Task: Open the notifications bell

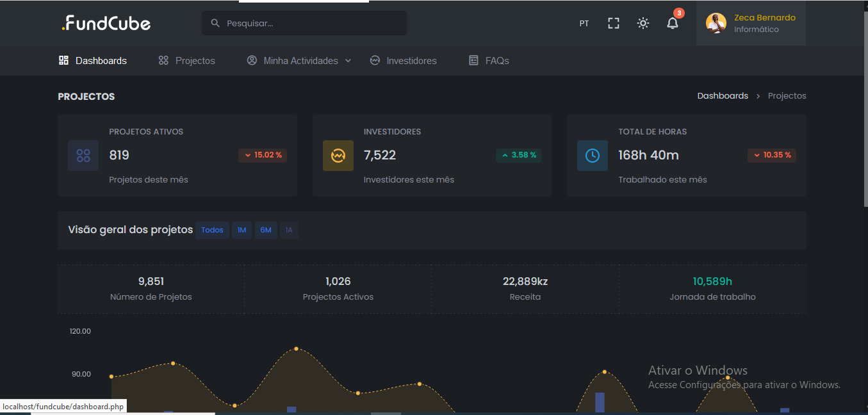Action: coord(672,23)
